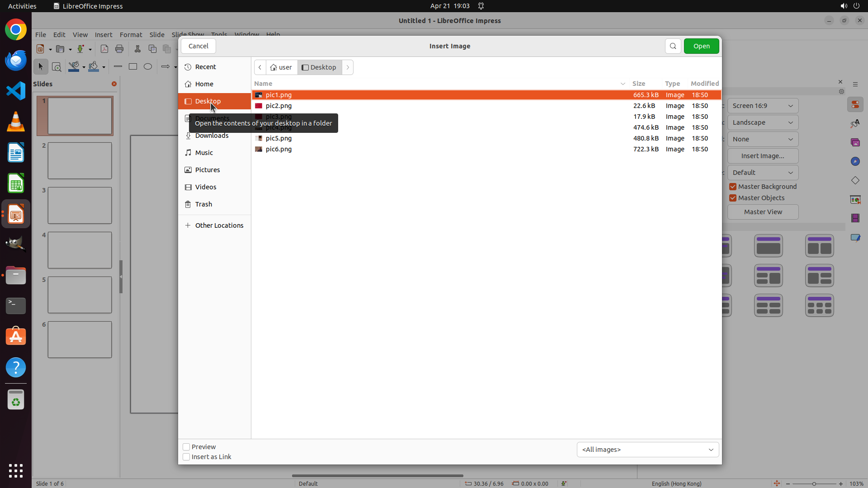Enable the Preview checkbox

pyautogui.click(x=186, y=447)
